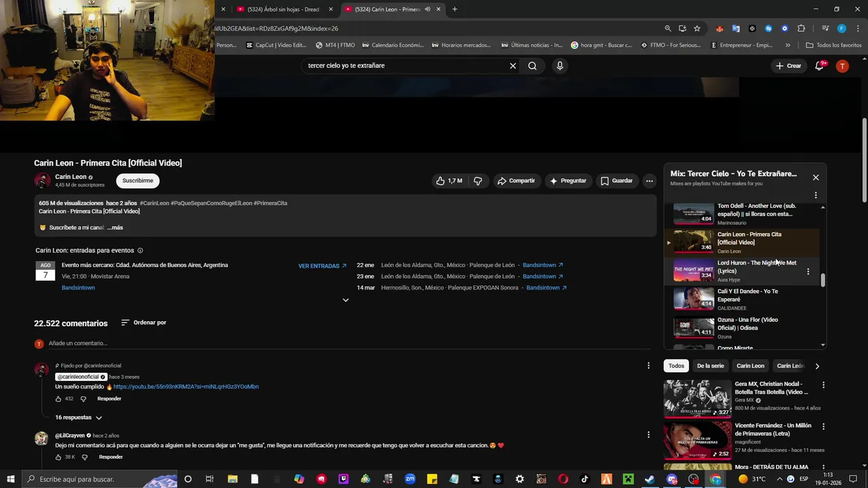Open browser extensions puzzle icon
The height and width of the screenshot is (488, 868).
(x=801, y=28)
